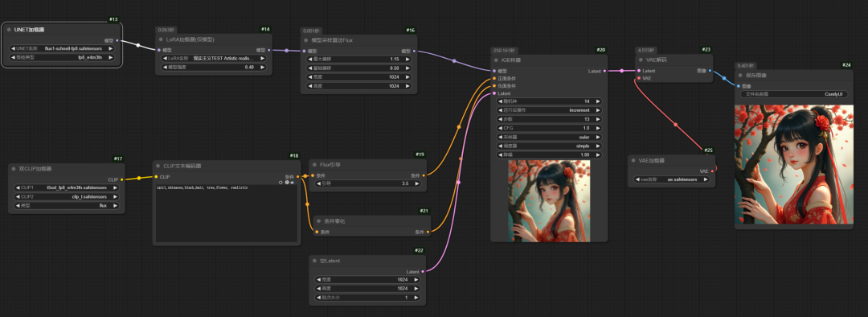Screen dimensions: 868x317
Task: Click 条件 output socket on Flux引导 node
Action: click(x=424, y=175)
